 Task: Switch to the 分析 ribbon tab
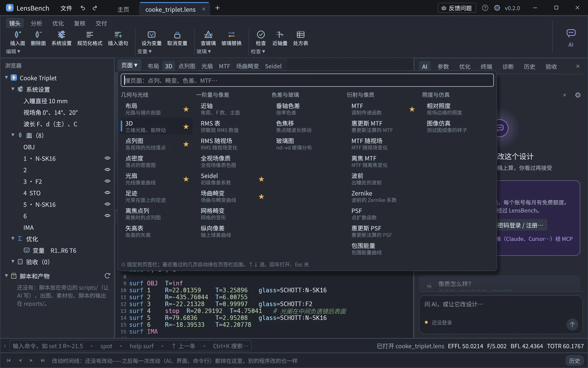[36, 23]
